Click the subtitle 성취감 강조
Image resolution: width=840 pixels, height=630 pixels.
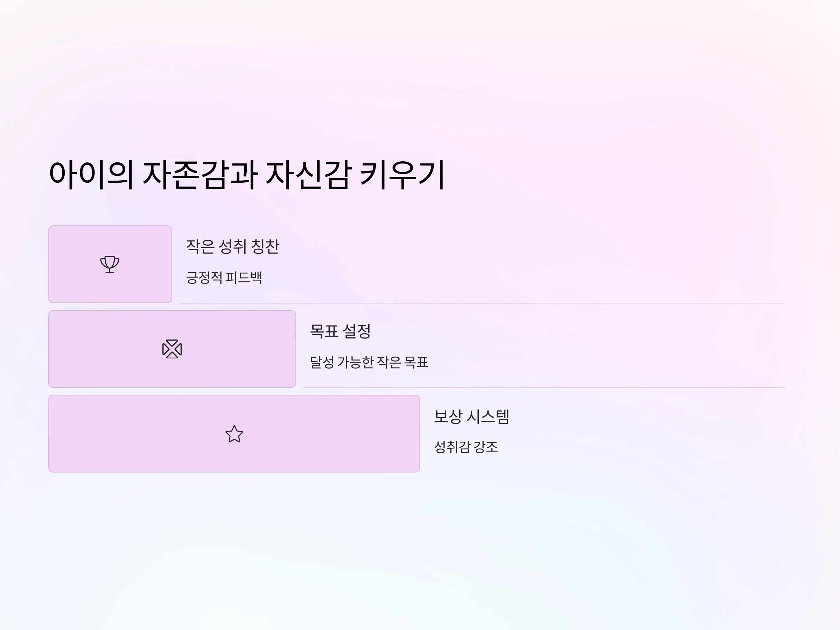(x=466, y=447)
